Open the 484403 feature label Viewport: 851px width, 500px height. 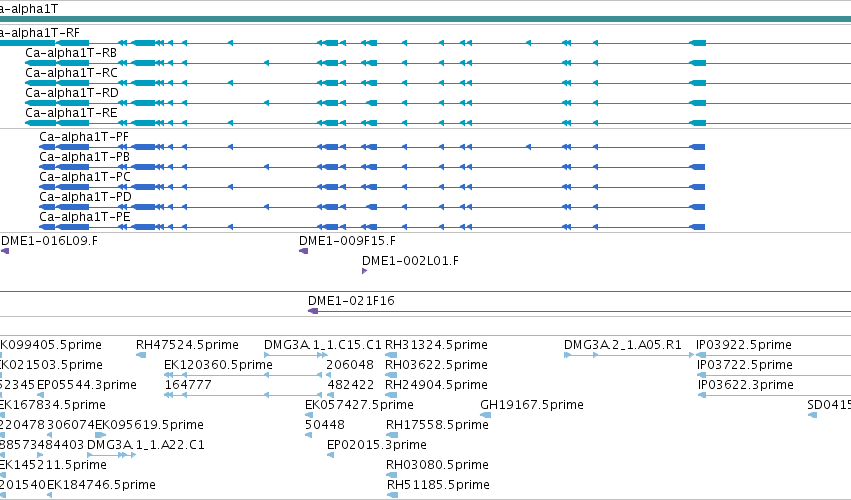point(61,445)
